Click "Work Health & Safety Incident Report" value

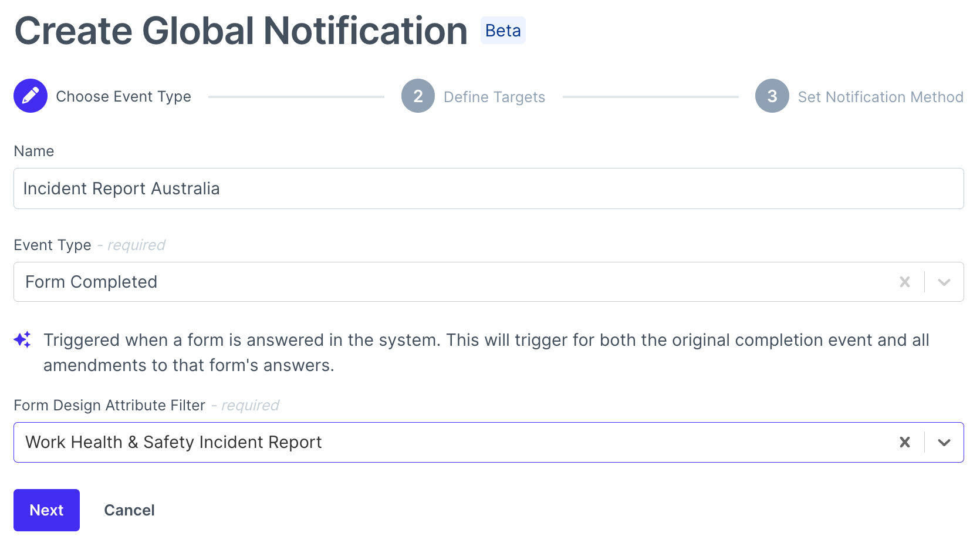(x=174, y=442)
